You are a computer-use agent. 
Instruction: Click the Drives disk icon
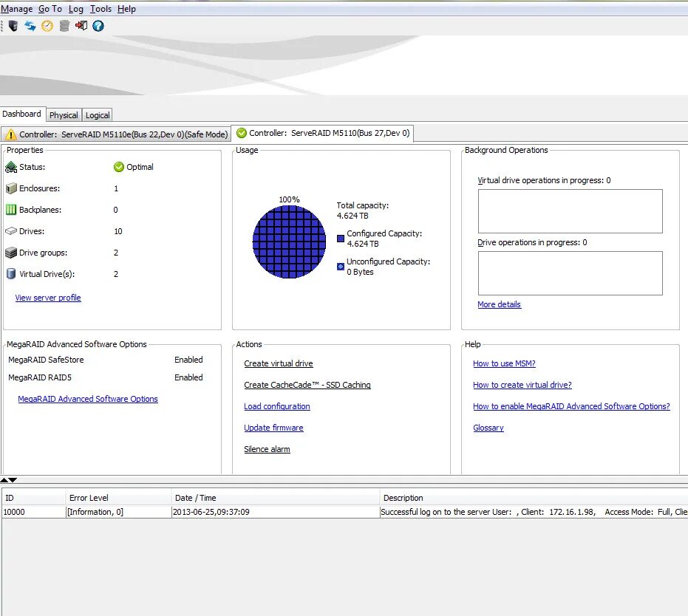click(x=11, y=231)
